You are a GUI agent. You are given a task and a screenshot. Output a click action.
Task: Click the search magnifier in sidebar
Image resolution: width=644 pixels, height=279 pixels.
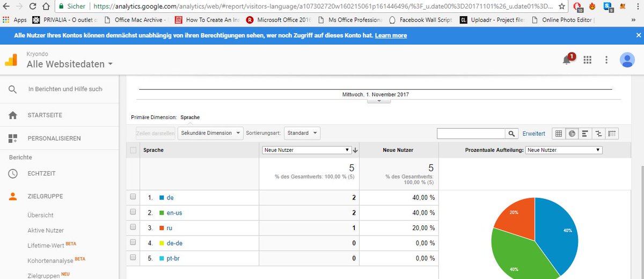[12, 89]
